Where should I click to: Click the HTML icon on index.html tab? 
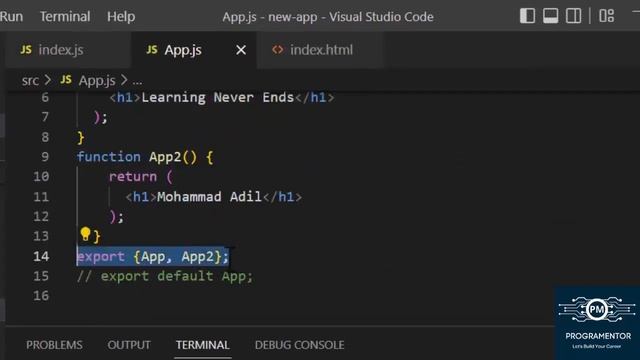pos(278,50)
